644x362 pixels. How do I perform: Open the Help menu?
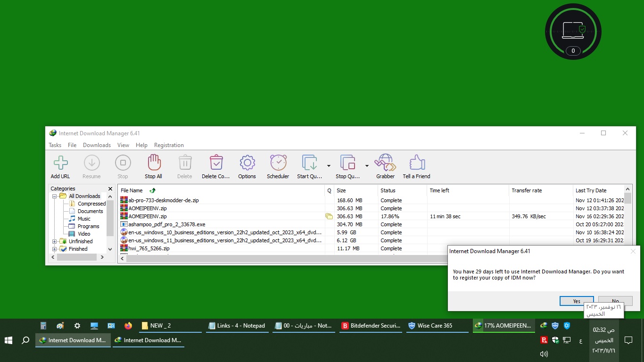pos(141,145)
